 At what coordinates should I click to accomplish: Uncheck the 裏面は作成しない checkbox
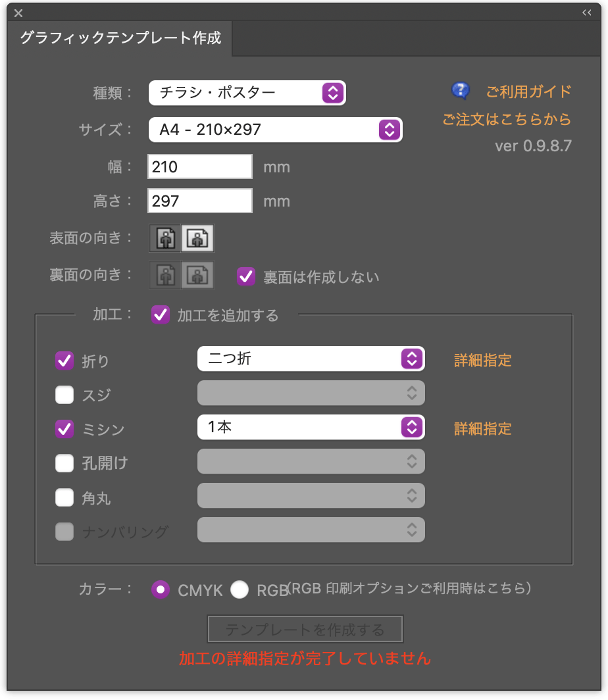click(246, 276)
